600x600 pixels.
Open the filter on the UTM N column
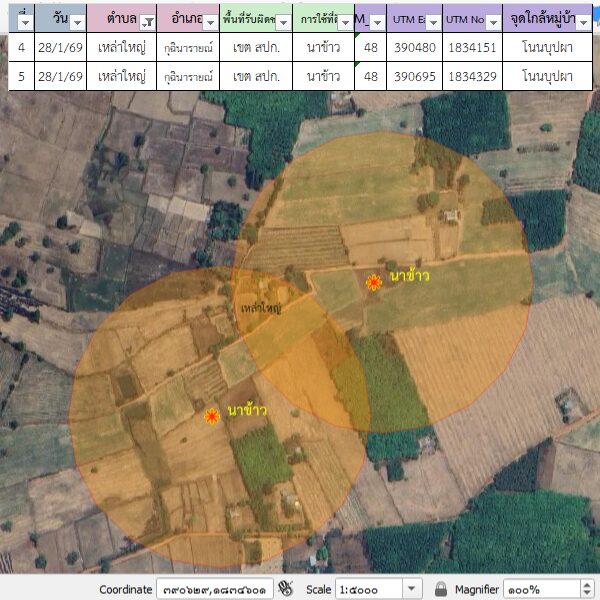pos(491,22)
